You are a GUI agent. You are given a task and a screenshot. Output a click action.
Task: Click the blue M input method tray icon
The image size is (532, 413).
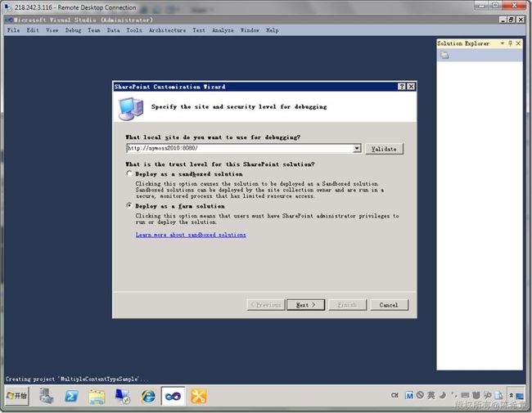point(409,395)
